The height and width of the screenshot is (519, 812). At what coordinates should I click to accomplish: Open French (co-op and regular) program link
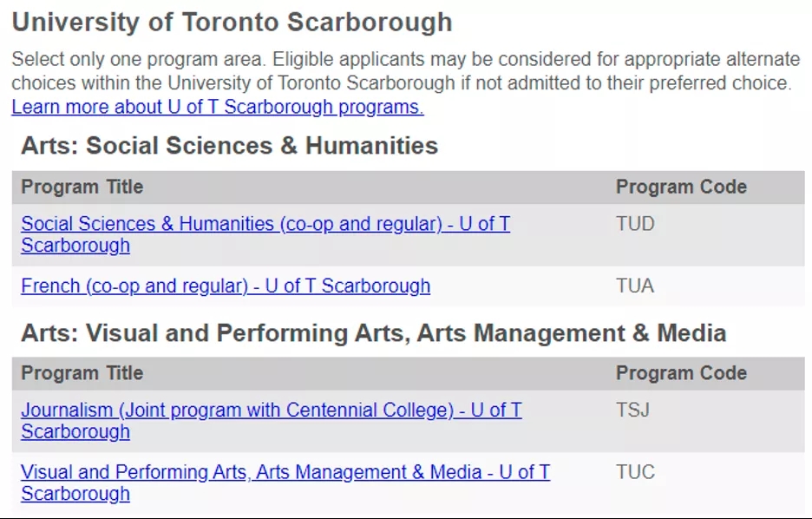226,286
